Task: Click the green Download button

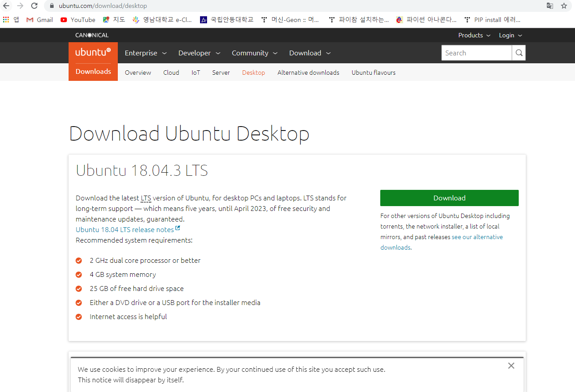Action: tap(449, 198)
